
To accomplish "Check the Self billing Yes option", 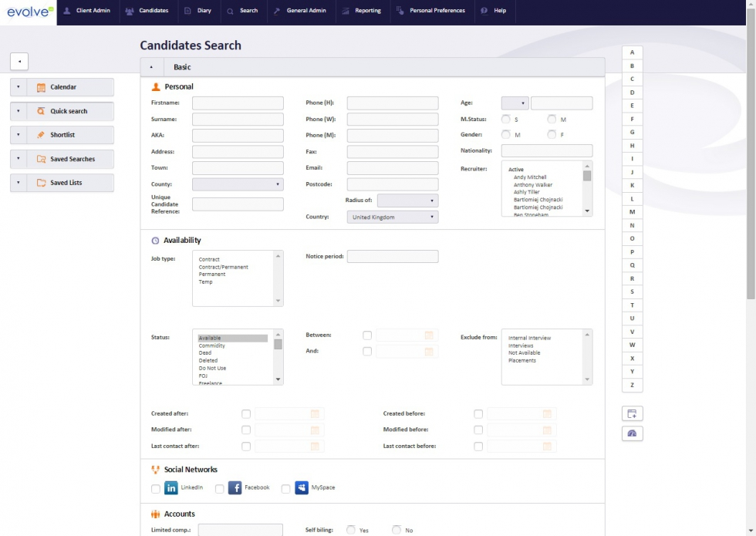I will pyautogui.click(x=351, y=530).
